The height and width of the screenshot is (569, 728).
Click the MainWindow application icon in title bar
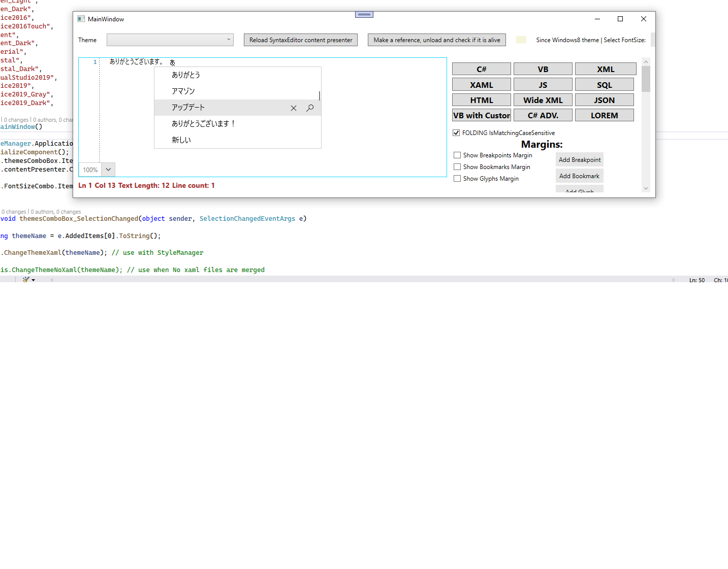(81, 18)
